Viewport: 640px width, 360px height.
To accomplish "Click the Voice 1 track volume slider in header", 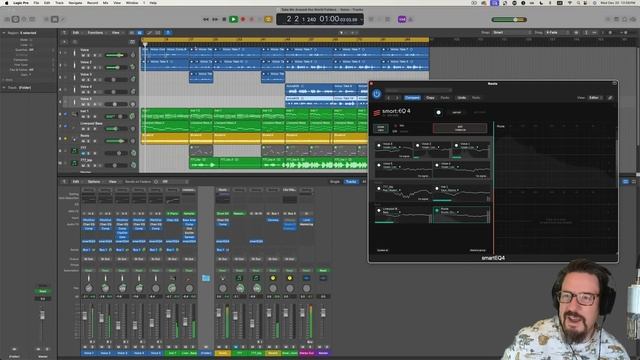I will (x=115, y=55).
